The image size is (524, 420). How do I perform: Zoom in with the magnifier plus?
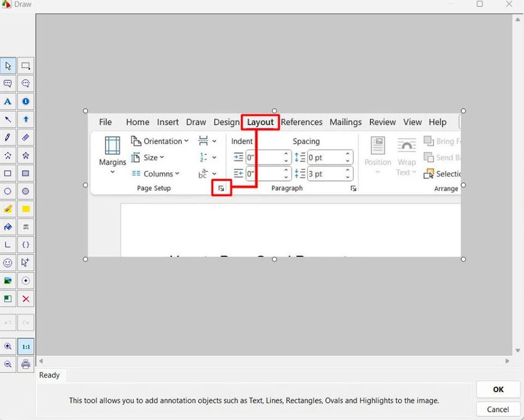pos(8,346)
